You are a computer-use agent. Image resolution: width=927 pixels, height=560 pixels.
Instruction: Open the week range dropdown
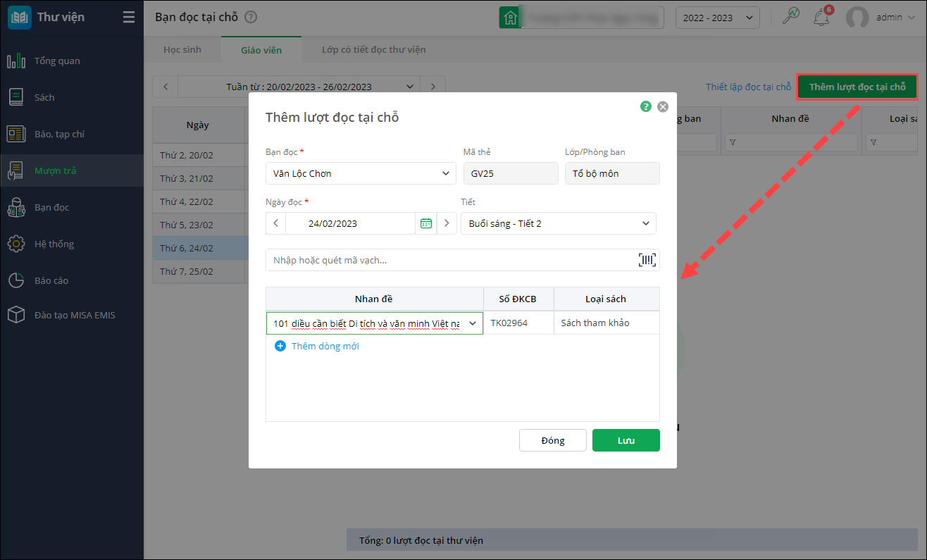pyautogui.click(x=411, y=87)
